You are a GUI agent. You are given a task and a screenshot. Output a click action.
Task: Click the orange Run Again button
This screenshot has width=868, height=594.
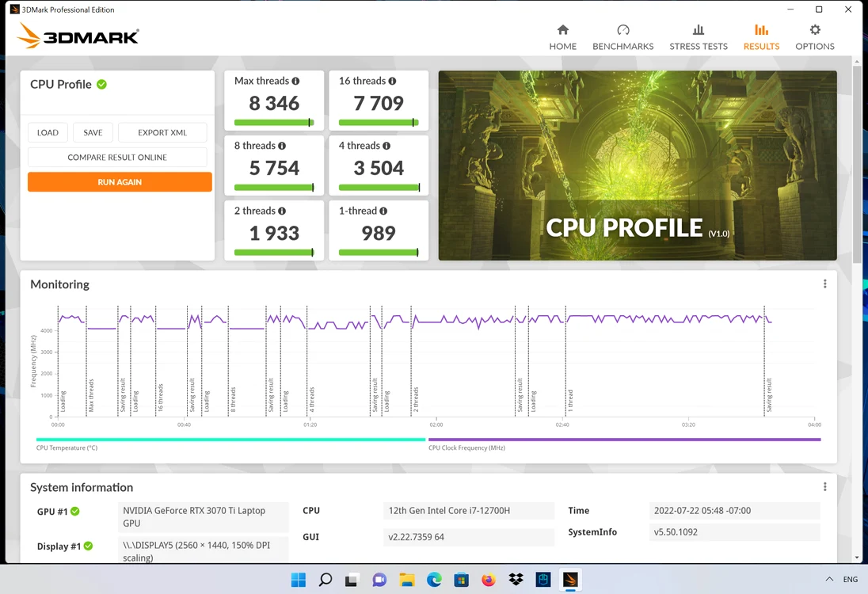tap(120, 182)
